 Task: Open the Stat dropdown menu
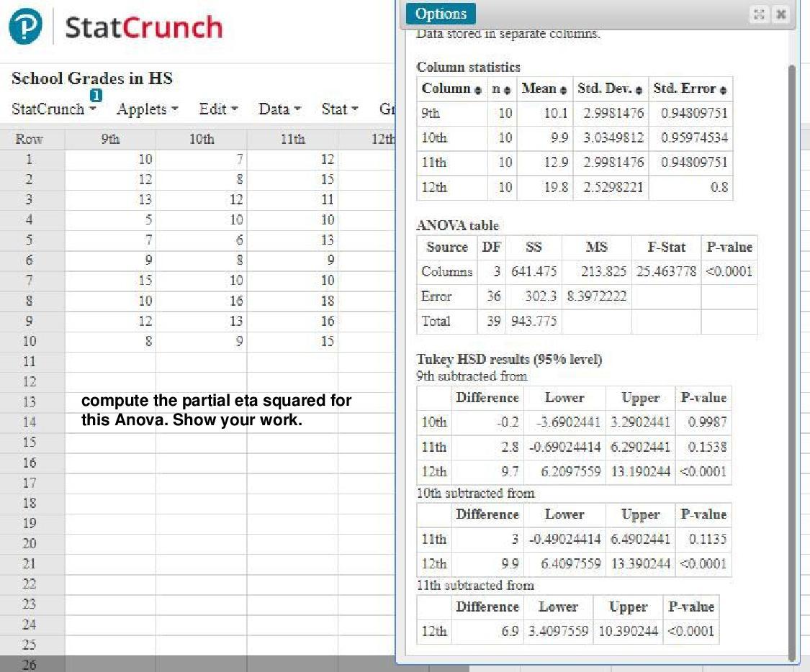(x=338, y=109)
